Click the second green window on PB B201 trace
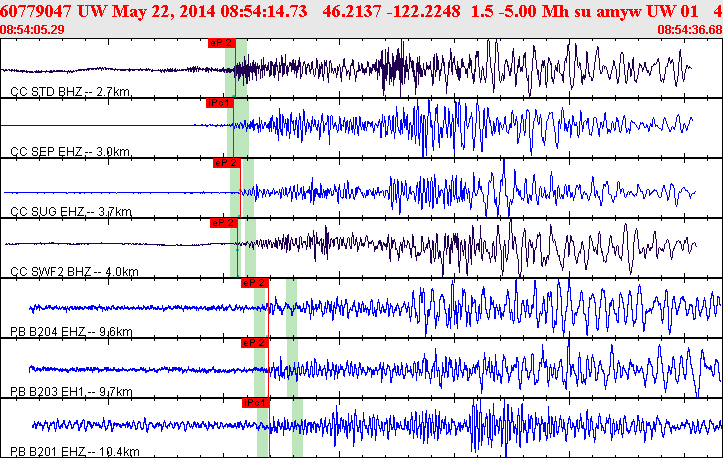Image resolution: width=723 pixels, height=458 pixels. coord(297,428)
